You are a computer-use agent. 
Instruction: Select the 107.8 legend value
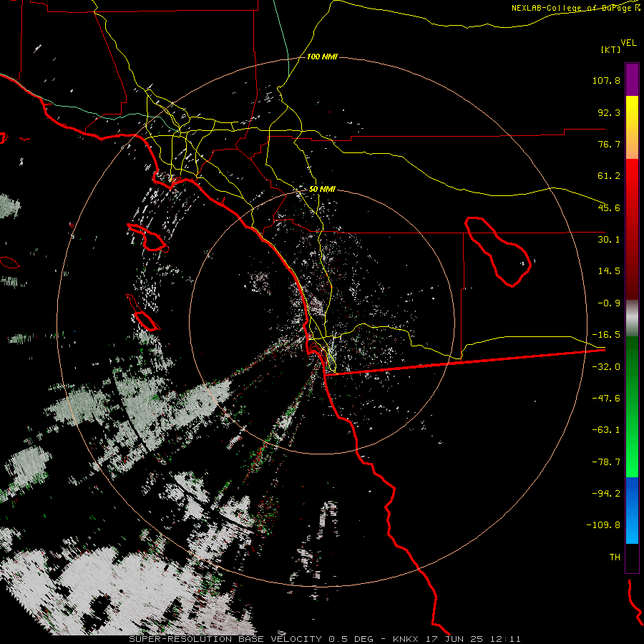point(606,80)
